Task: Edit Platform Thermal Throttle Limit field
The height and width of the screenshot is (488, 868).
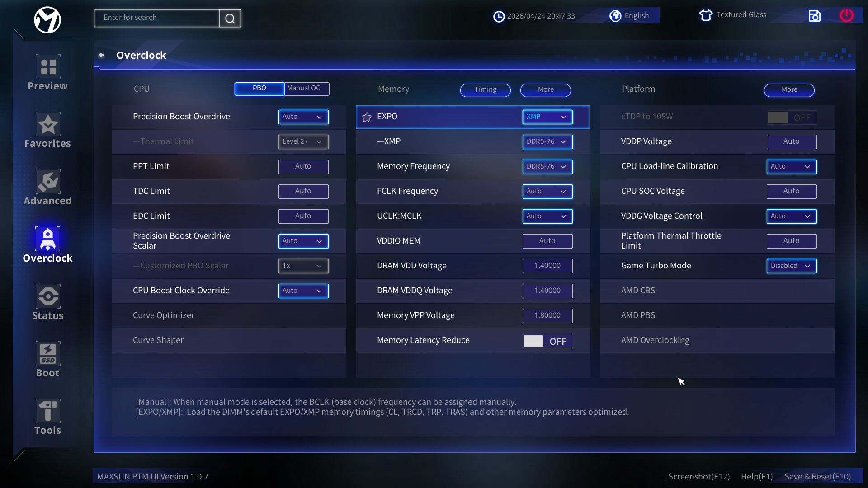Action: [792, 241]
